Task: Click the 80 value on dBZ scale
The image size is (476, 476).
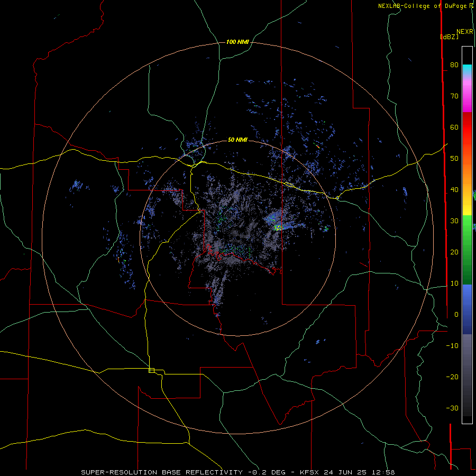Action: (x=454, y=65)
